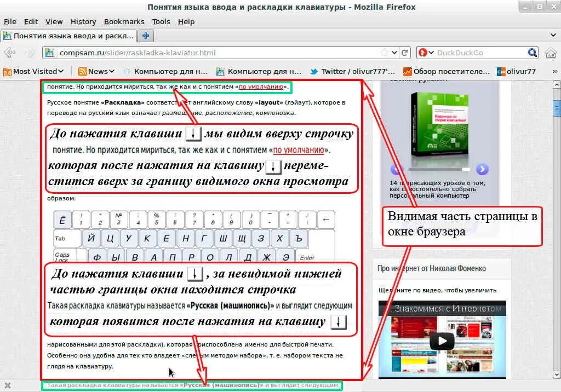This screenshot has width=561, height=392.
Task: Play the 'Знакомимся с Интернетом' video
Action: point(442,341)
